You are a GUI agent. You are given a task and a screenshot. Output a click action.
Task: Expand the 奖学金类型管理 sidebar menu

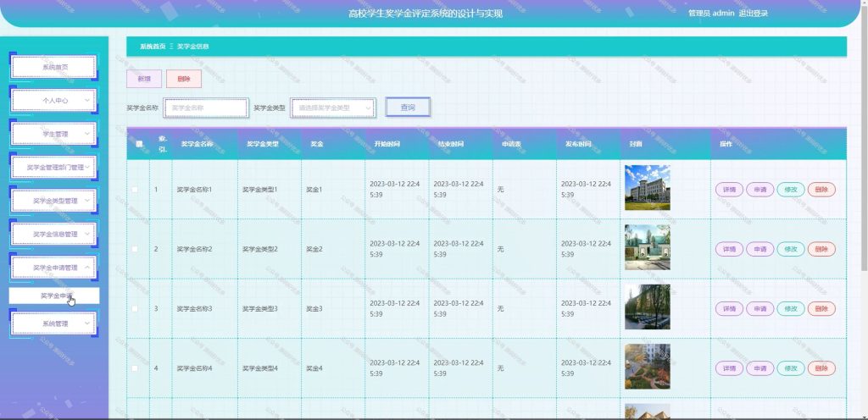[x=53, y=201]
